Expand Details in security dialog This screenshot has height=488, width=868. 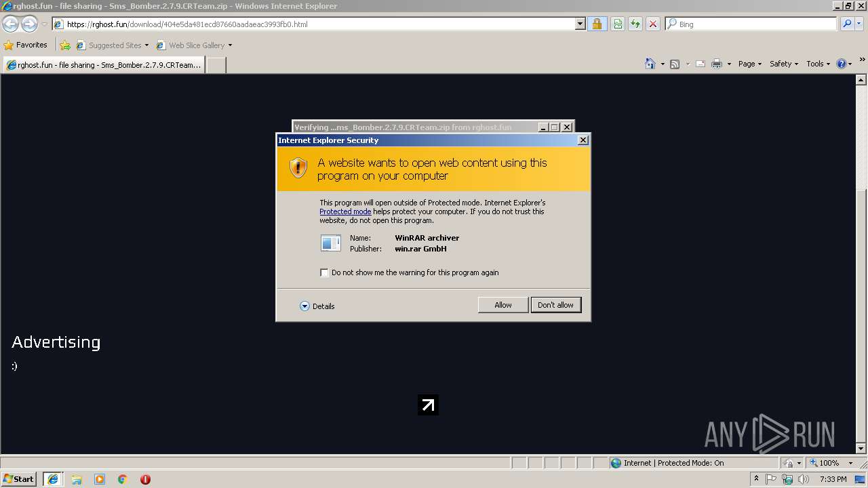317,306
